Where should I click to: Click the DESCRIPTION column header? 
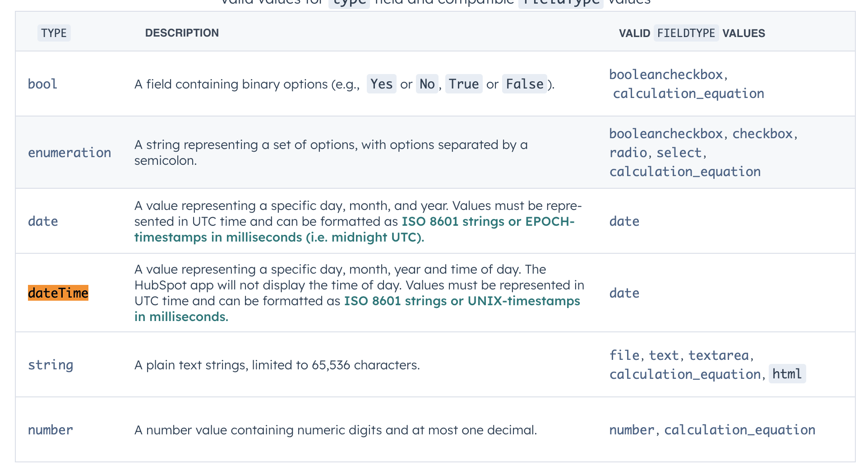point(182,33)
